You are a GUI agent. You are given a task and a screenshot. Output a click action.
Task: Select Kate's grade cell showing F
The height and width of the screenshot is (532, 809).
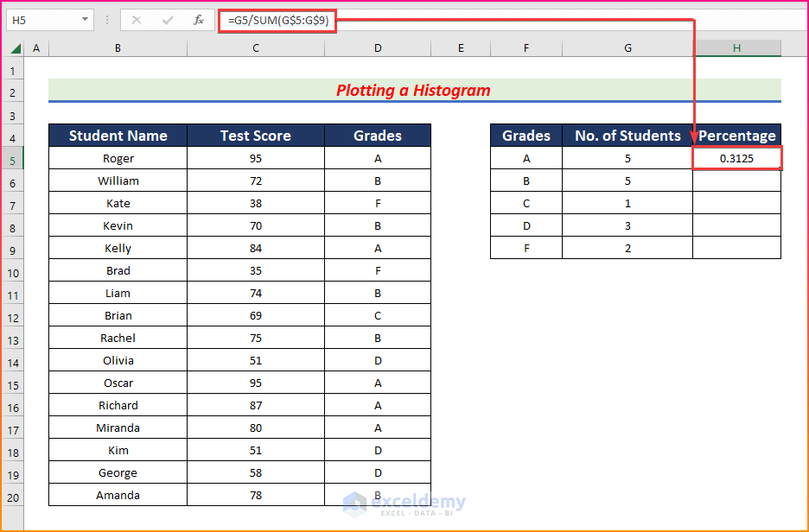377,203
